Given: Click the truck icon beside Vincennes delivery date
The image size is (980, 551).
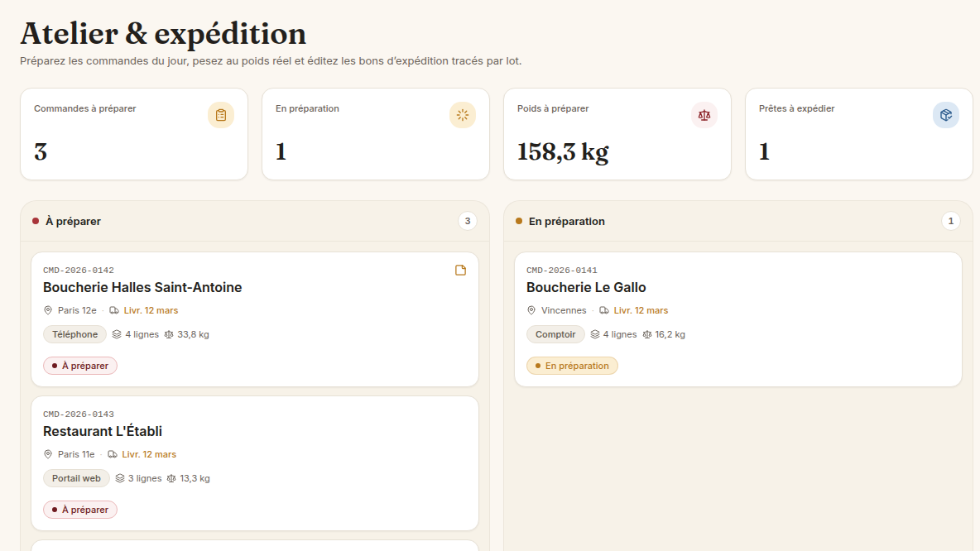Looking at the screenshot, I should (603, 310).
